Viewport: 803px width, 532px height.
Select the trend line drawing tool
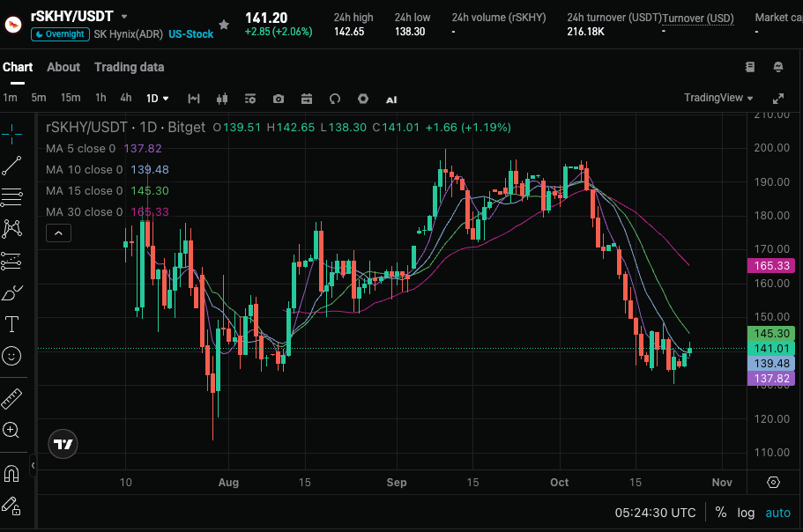click(11, 166)
